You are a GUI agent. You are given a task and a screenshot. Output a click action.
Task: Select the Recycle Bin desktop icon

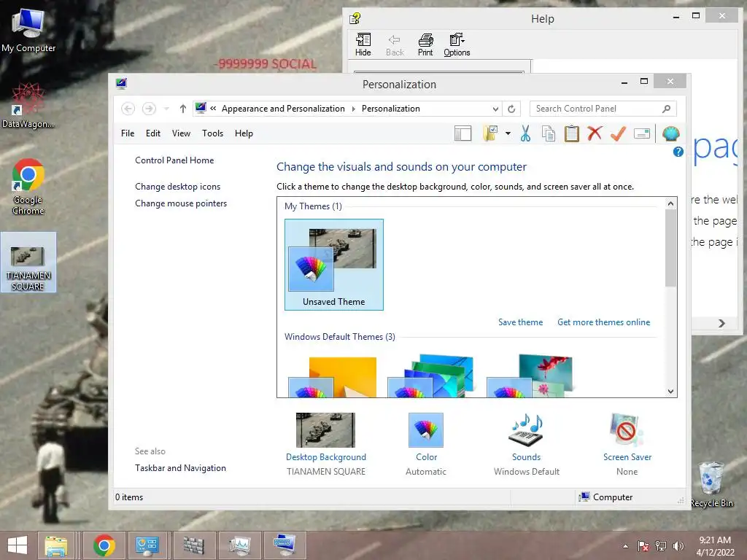click(x=711, y=484)
